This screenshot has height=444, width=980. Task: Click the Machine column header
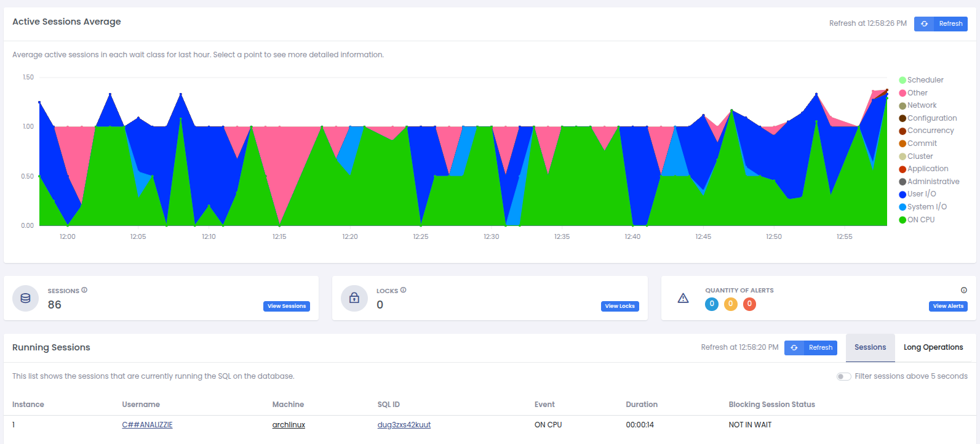288,405
